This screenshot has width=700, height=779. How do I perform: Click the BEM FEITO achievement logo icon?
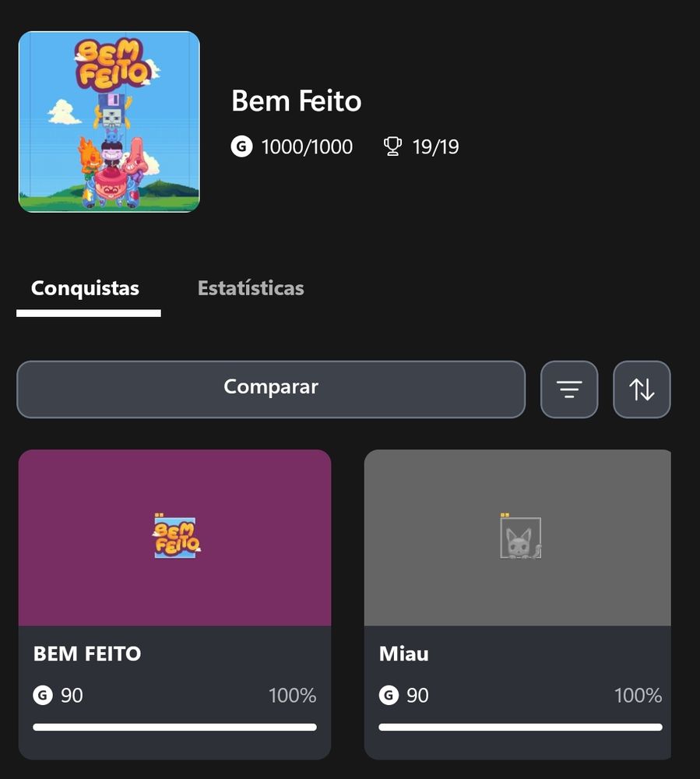[x=176, y=536]
